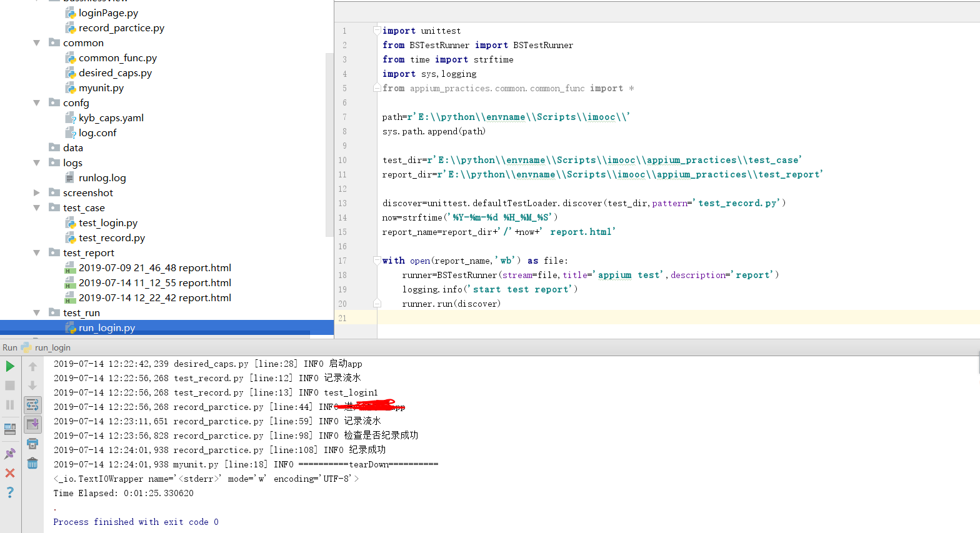
Task: Rerun run_login with the green play icon
Action: pyautogui.click(x=10, y=366)
